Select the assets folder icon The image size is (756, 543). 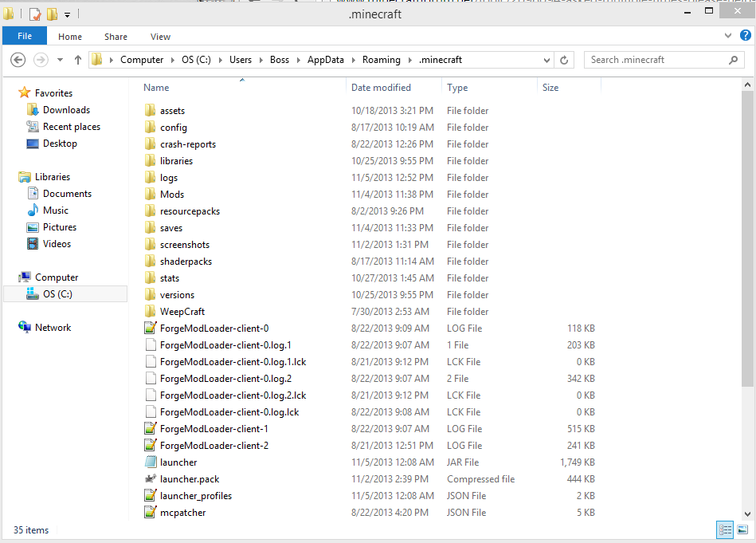coord(151,111)
